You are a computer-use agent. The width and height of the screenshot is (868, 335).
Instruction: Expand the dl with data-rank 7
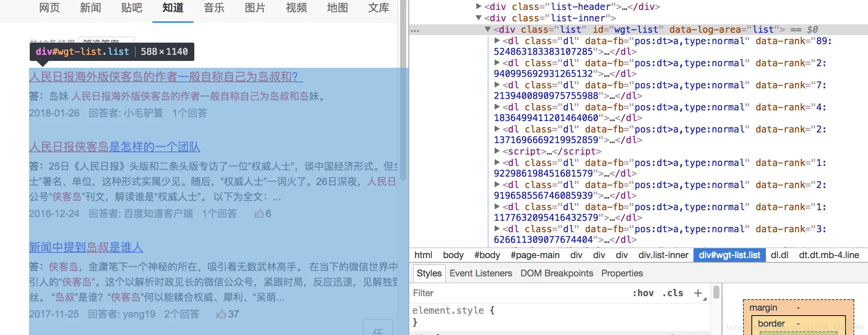[497, 85]
